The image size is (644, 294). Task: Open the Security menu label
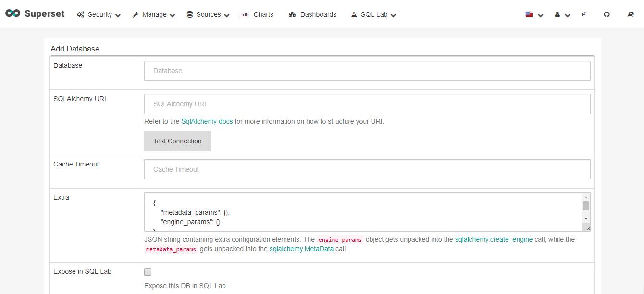pyautogui.click(x=100, y=14)
